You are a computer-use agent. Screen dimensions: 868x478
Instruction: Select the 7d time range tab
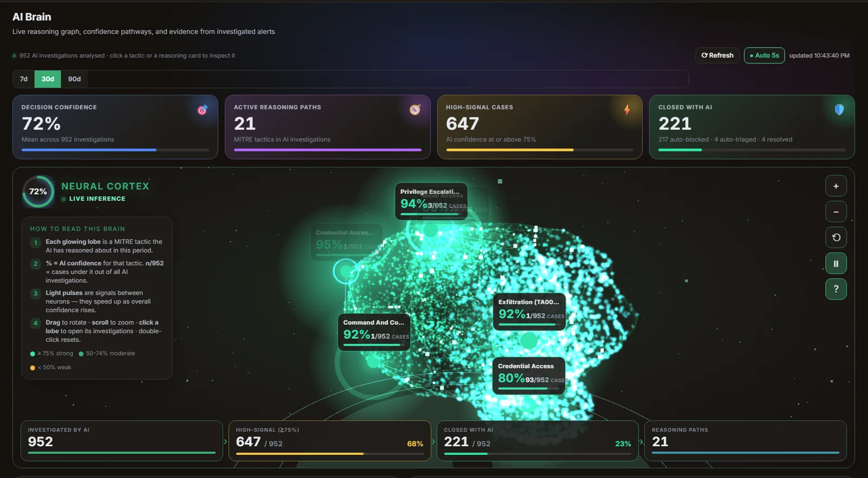point(24,79)
